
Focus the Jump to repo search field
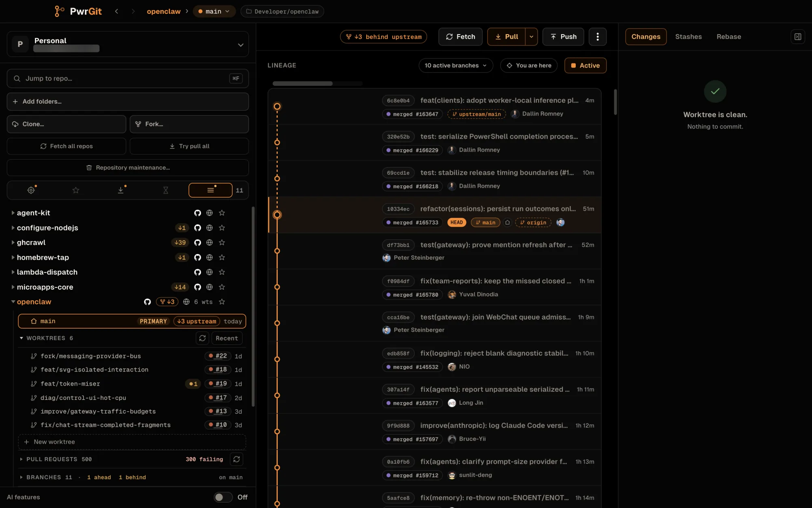point(127,78)
